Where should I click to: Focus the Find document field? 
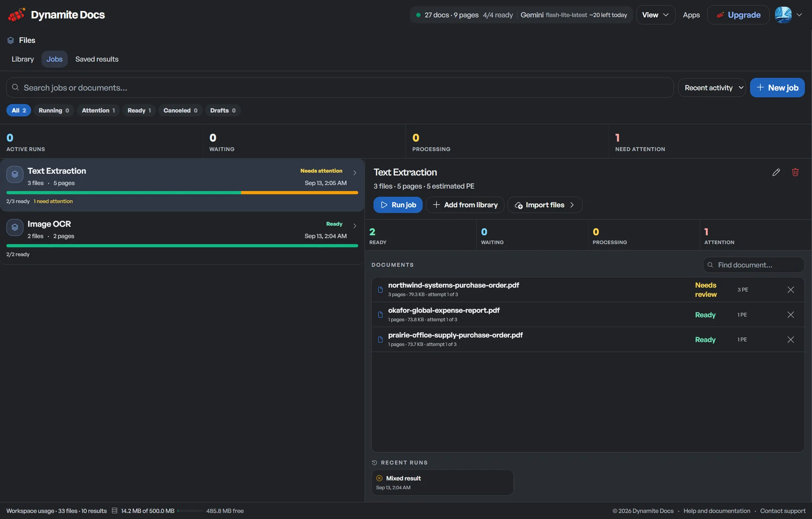[754, 265]
